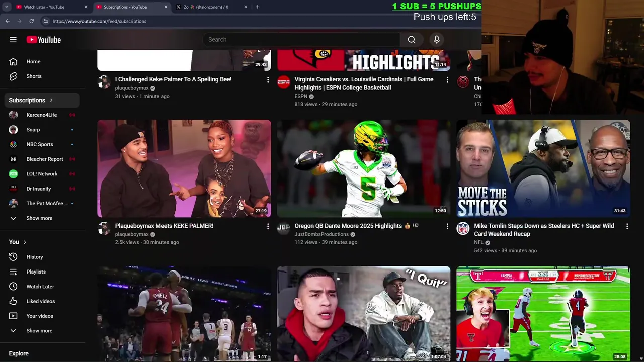This screenshot has height=362, width=644.
Task: Click the browser back arrow
Action: (x=7, y=21)
